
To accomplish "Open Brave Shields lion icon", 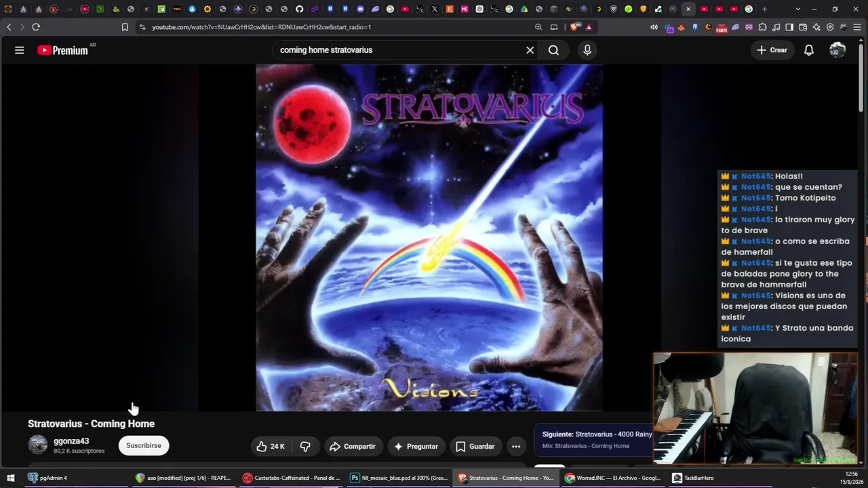I will click(574, 27).
